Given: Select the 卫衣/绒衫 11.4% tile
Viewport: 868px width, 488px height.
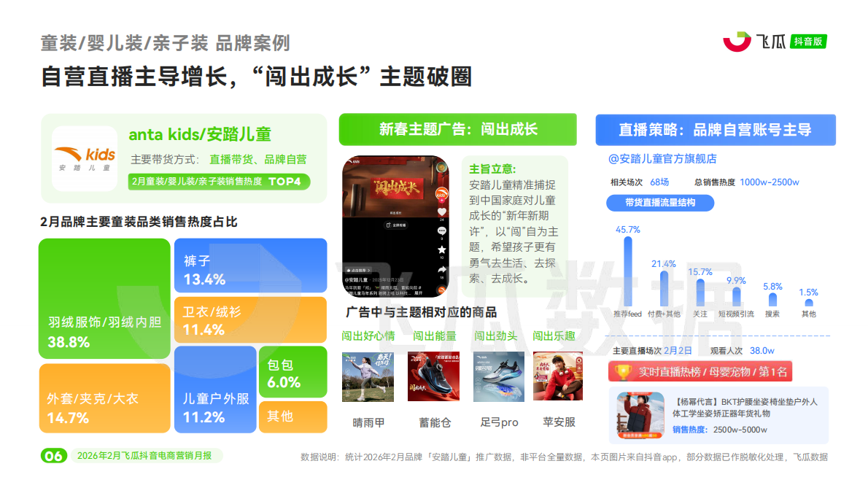Looking at the screenshot, I should [251, 319].
